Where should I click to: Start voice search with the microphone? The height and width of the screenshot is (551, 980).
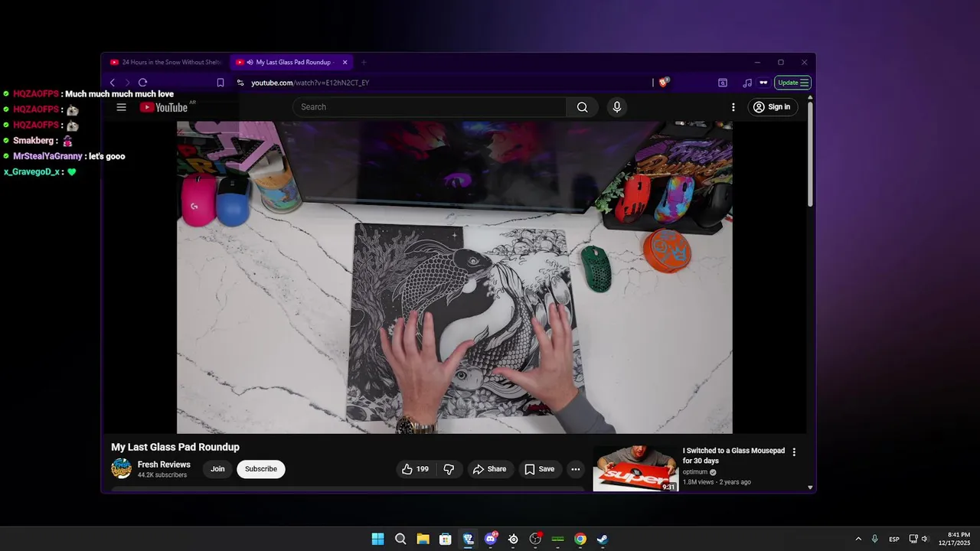[x=617, y=107]
